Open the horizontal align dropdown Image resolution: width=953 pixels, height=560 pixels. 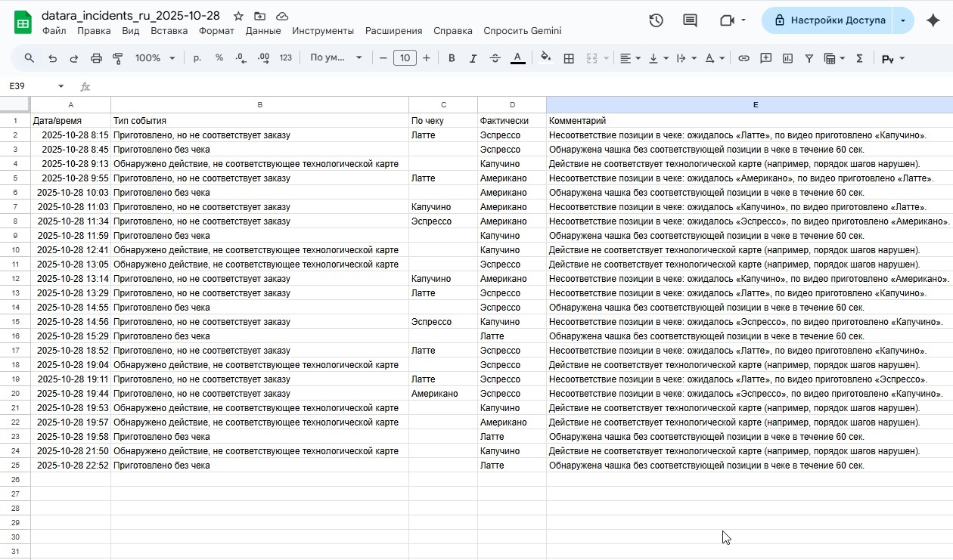(630, 58)
